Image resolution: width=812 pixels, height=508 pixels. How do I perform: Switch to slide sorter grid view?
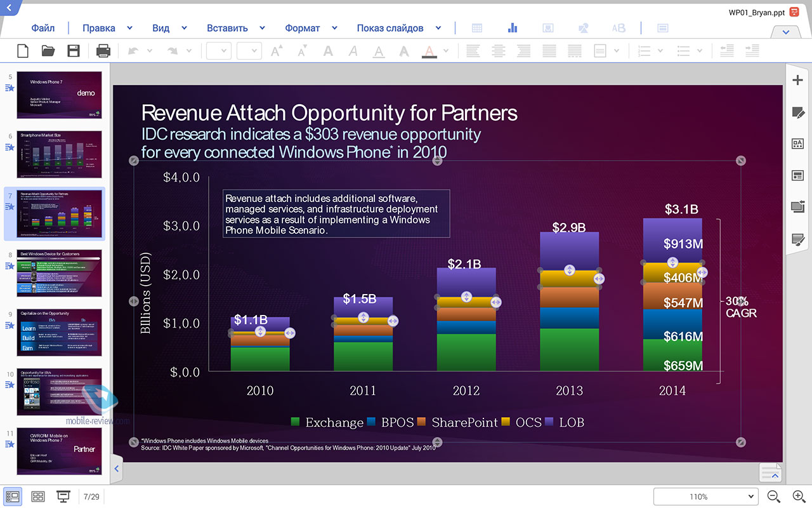38,497
